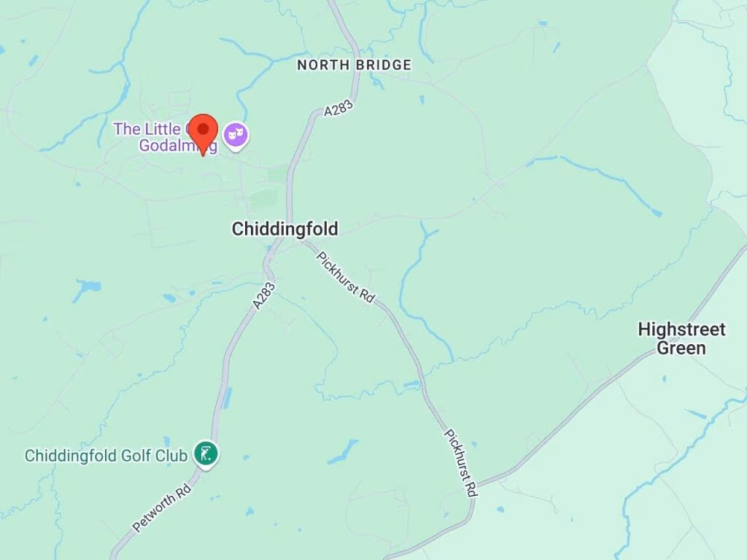Select the Chiddingfold village name

(x=285, y=229)
